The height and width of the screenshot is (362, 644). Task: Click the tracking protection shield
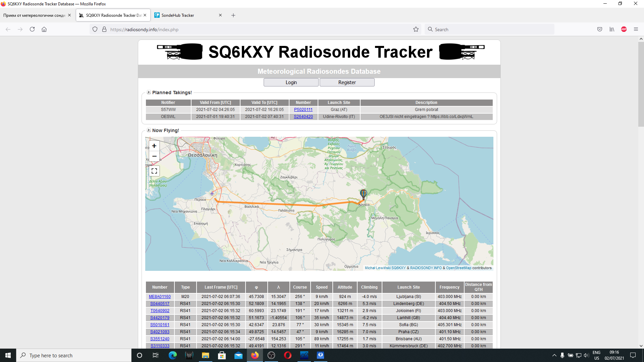point(95,29)
